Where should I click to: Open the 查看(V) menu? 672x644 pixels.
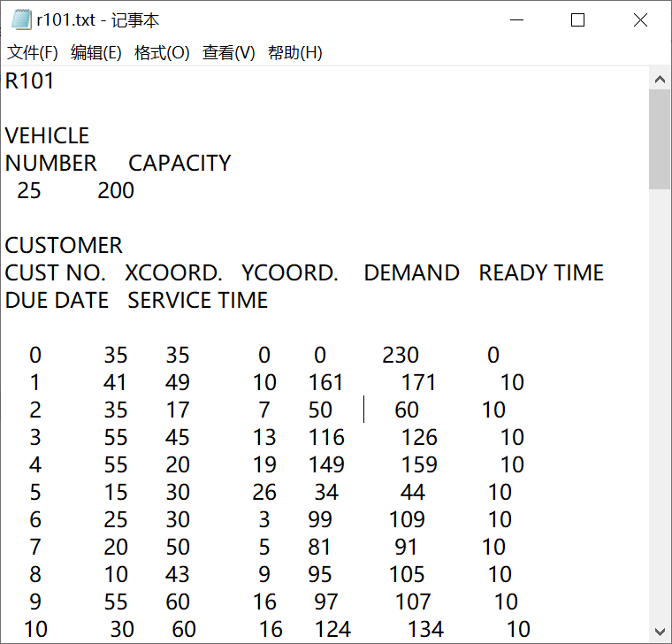coord(229,53)
